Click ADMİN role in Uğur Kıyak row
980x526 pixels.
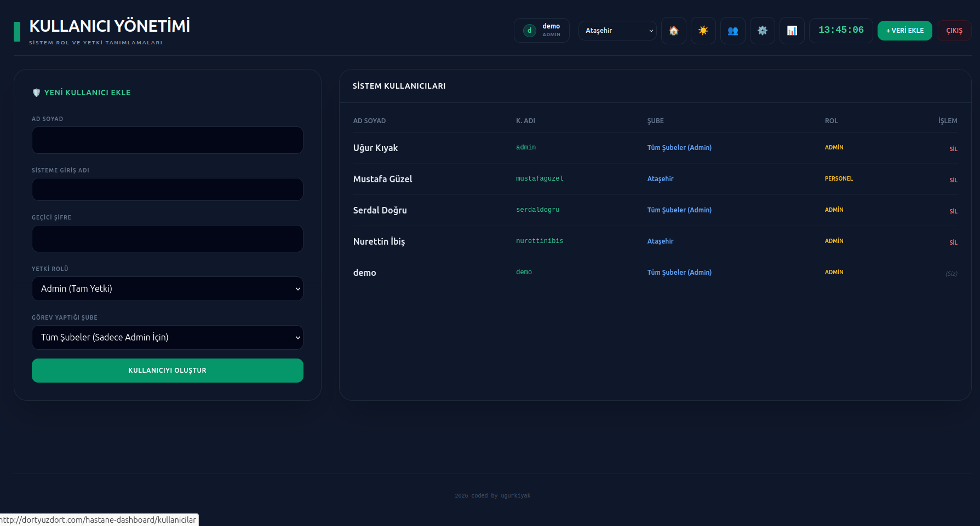point(834,147)
